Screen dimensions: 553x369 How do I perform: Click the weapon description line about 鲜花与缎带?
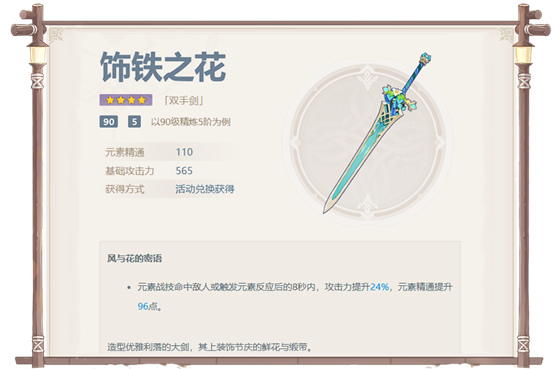(210, 347)
